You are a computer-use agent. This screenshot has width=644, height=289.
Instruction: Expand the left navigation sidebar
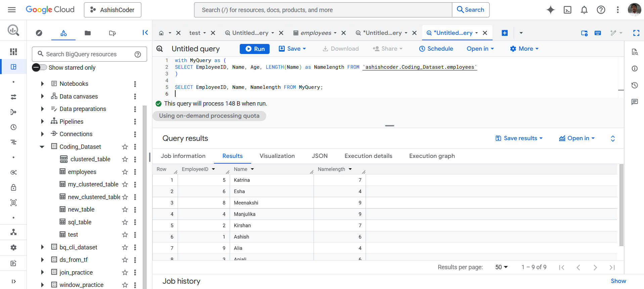click(13, 281)
